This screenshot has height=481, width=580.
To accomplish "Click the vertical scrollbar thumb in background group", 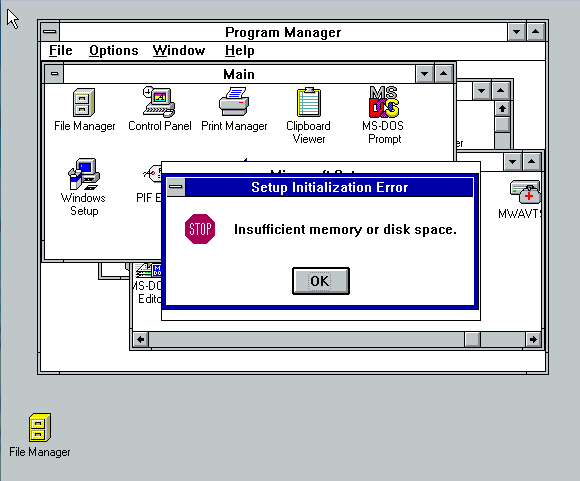I will click(x=502, y=124).
